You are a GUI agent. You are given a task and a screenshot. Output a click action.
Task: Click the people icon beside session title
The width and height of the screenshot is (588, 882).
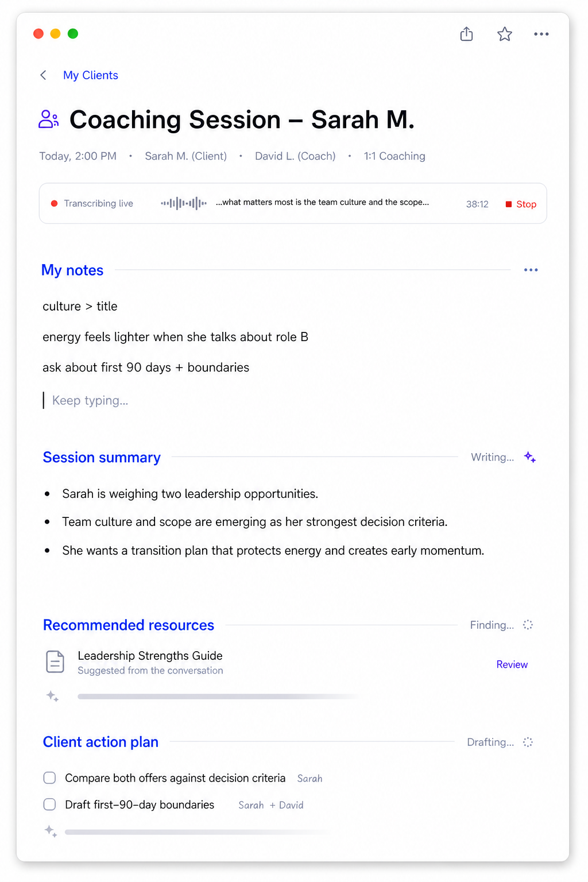pyautogui.click(x=49, y=119)
